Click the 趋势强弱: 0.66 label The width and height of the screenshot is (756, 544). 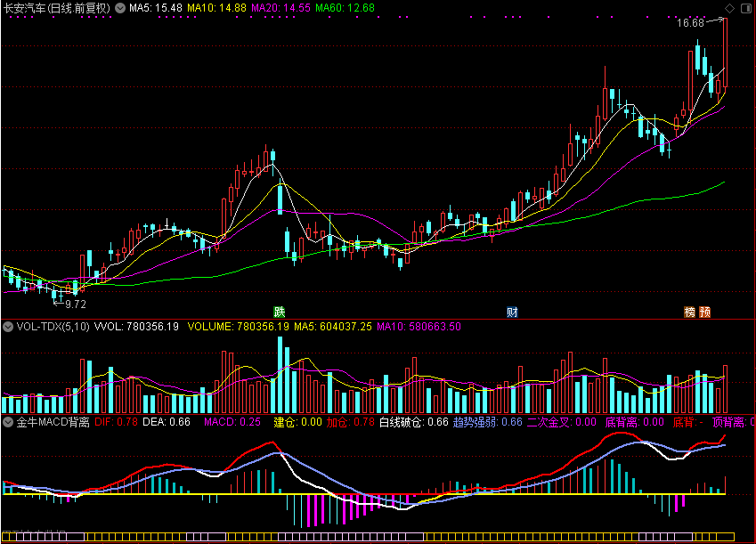pos(488,422)
